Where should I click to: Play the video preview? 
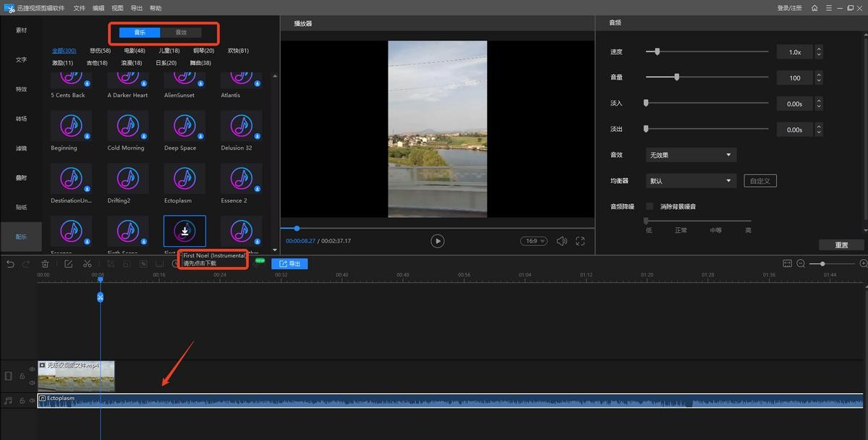[x=437, y=241]
